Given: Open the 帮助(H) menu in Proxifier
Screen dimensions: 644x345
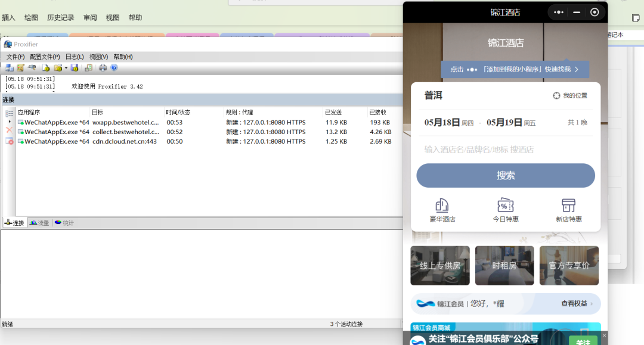Looking at the screenshot, I should coord(123,57).
